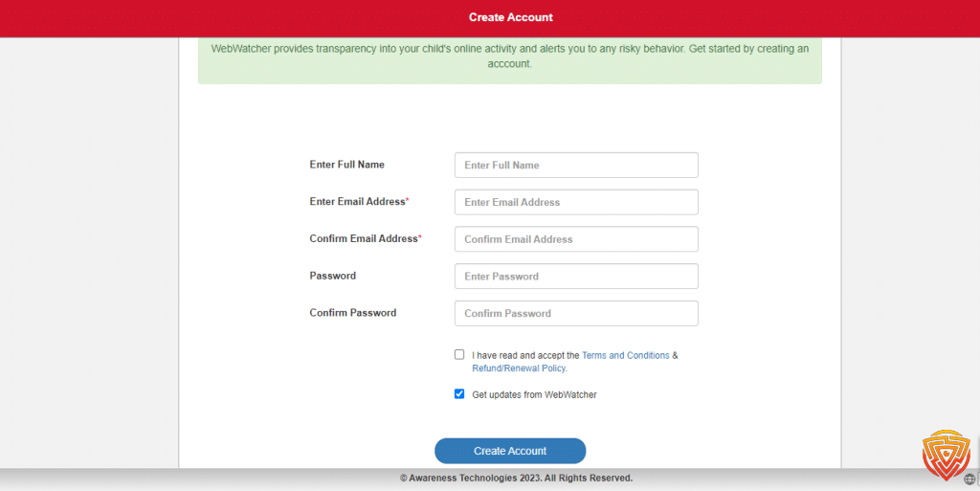Focus the Enter Full Name input field
The width and height of the screenshot is (980, 491).
tap(576, 165)
